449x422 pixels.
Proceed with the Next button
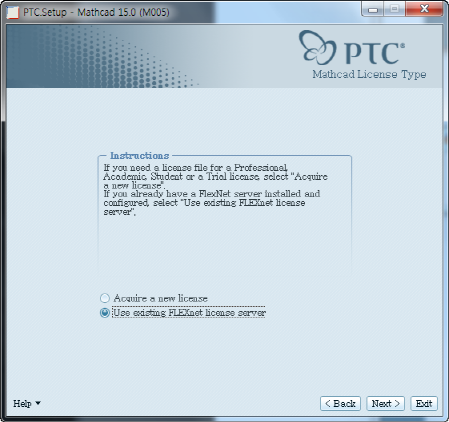[385, 404]
